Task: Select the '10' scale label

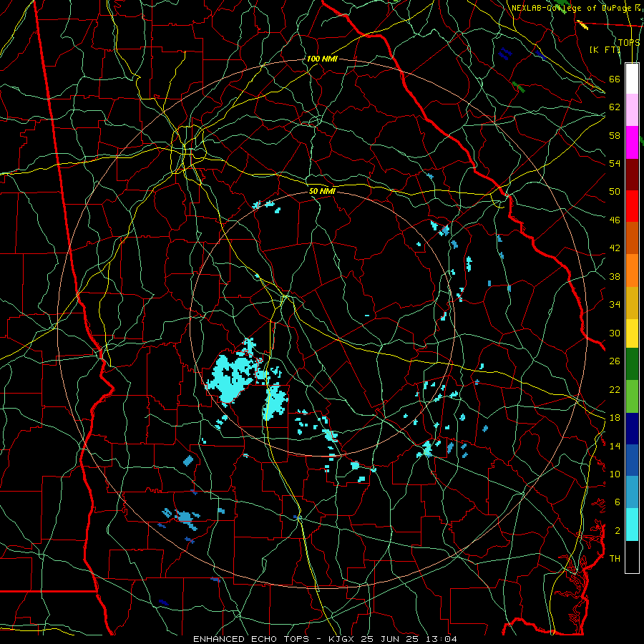Action: pyautogui.click(x=615, y=474)
